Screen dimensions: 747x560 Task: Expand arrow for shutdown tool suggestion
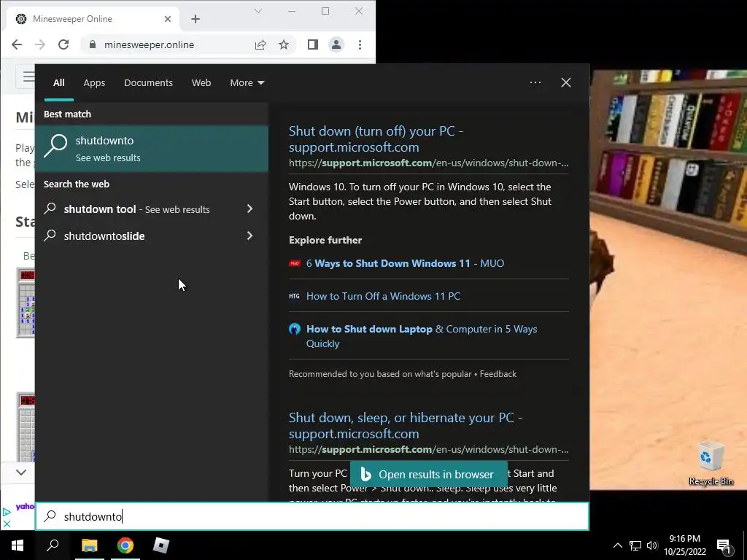pos(249,209)
